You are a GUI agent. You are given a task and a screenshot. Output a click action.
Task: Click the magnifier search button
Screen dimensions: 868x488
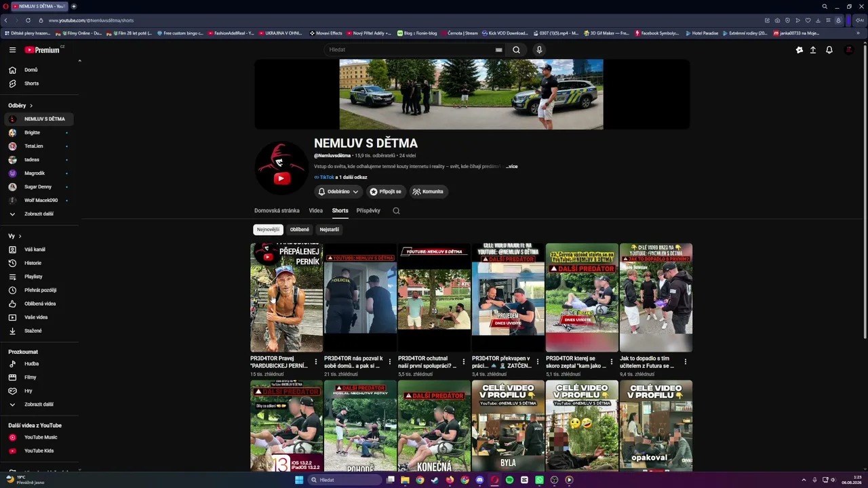(516, 49)
